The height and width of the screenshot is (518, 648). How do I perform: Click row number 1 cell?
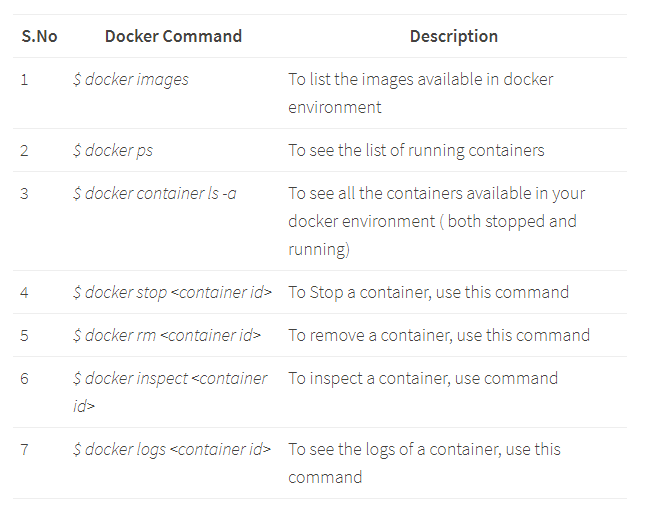pyautogui.click(x=24, y=79)
